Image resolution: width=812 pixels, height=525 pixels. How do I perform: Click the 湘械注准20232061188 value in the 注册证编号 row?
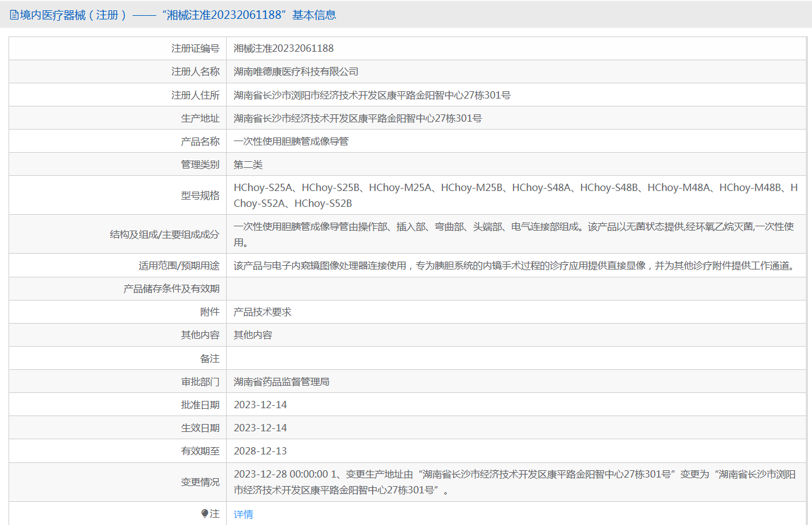point(284,49)
